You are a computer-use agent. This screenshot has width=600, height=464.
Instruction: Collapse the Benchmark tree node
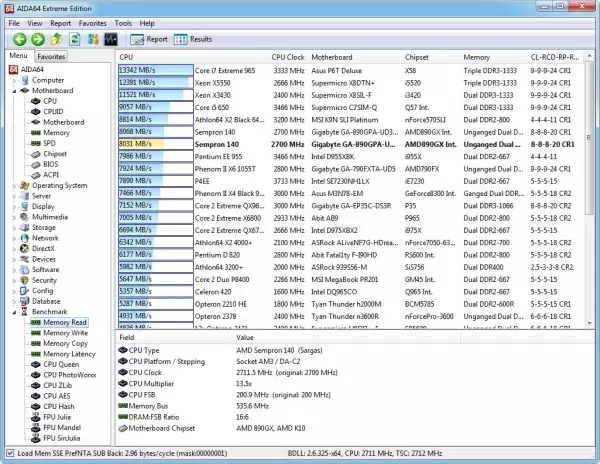click(x=15, y=312)
